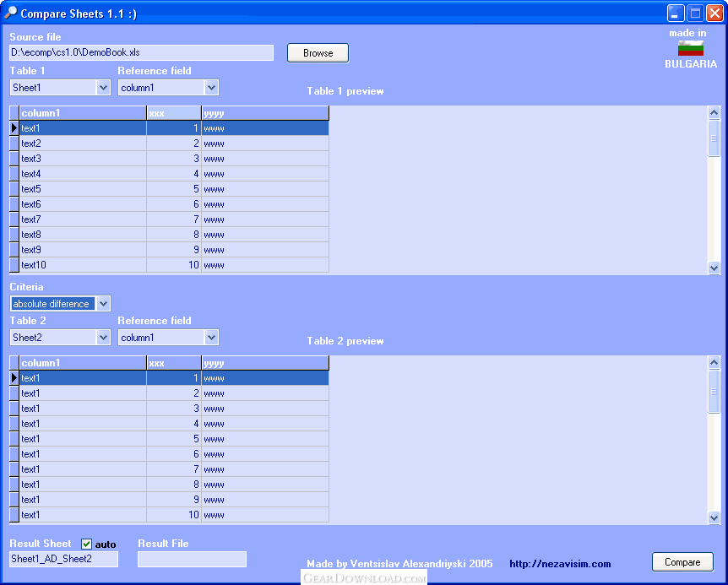This screenshot has height=585, width=728.
Task: Open the Criteria absolute difference dropdown
Action: tap(103, 304)
